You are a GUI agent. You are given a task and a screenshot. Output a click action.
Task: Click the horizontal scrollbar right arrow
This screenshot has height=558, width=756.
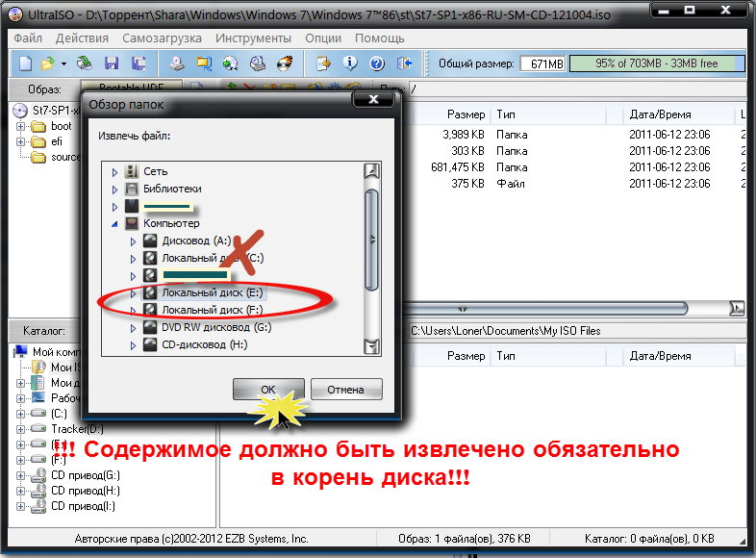tap(737, 308)
